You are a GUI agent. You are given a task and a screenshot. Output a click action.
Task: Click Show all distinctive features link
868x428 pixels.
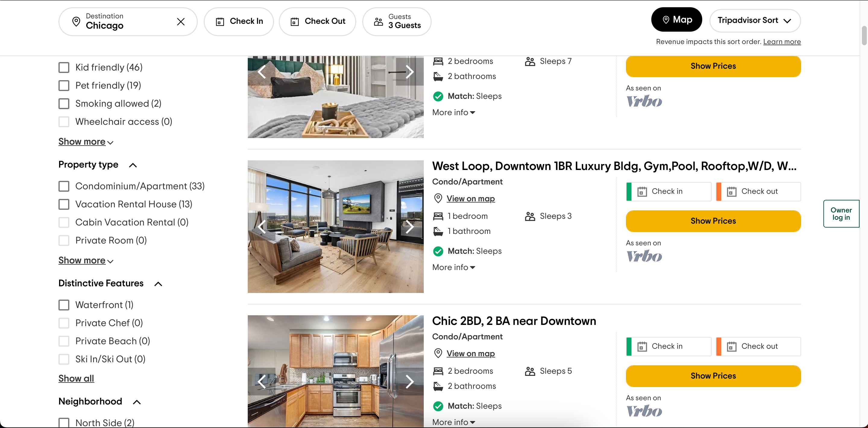(76, 378)
